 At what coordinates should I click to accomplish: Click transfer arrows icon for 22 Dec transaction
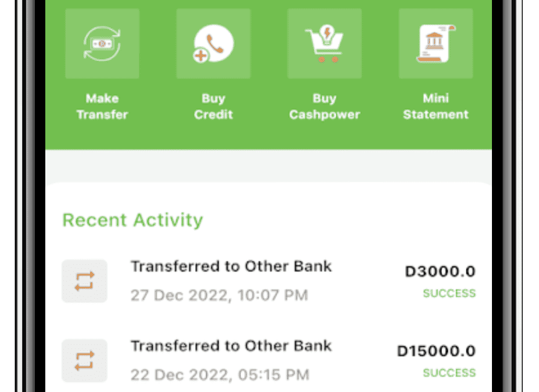(x=85, y=361)
